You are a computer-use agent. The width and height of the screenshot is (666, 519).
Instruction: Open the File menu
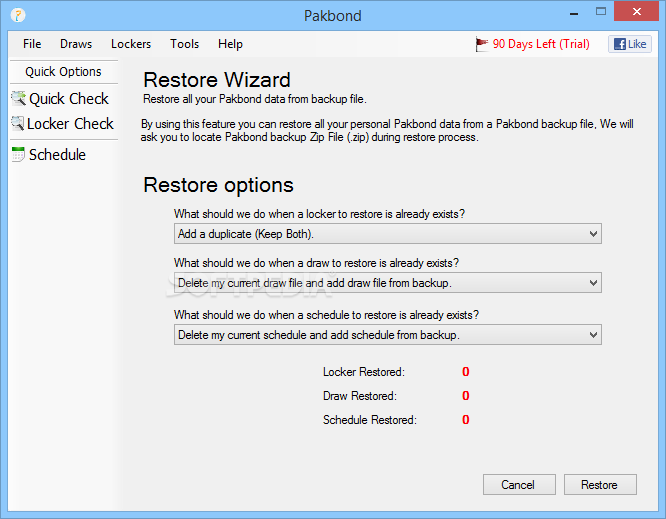click(x=32, y=44)
